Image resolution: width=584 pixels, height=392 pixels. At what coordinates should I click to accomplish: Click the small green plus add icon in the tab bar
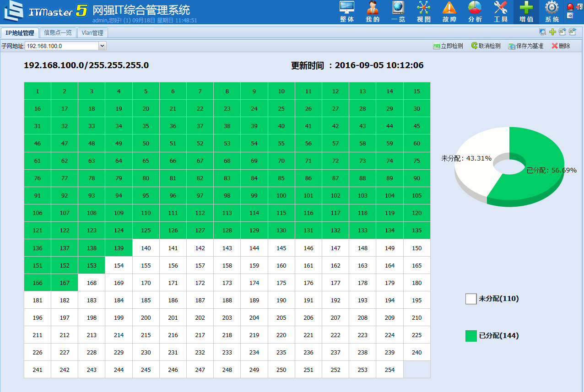[x=552, y=32]
